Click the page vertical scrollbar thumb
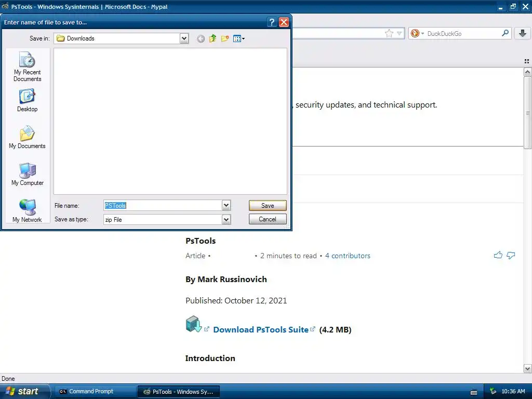532x399 pixels. pos(527,113)
